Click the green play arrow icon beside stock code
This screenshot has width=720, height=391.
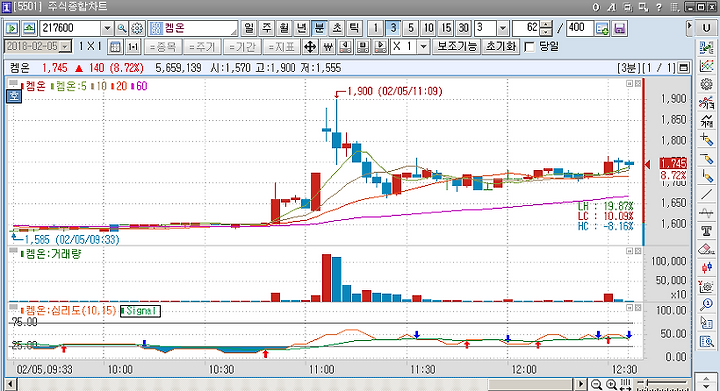pyautogui.click(x=12, y=28)
